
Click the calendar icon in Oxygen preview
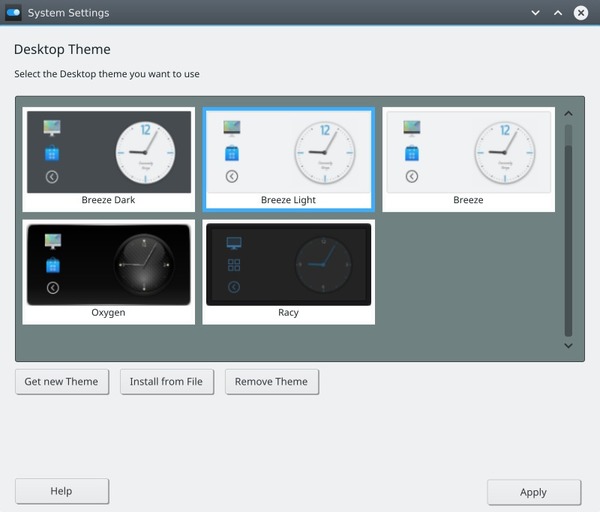(52, 266)
